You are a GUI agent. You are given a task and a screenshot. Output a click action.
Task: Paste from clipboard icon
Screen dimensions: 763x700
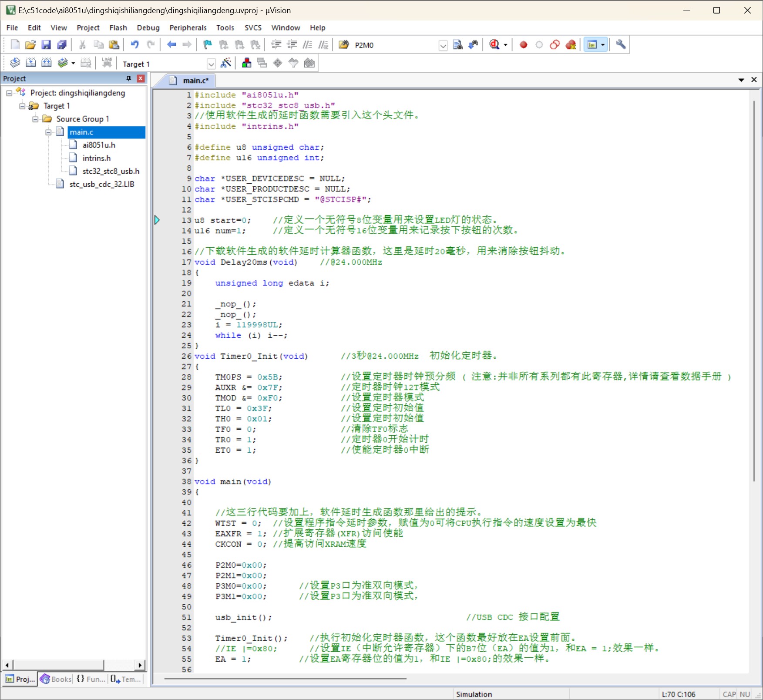pos(114,45)
